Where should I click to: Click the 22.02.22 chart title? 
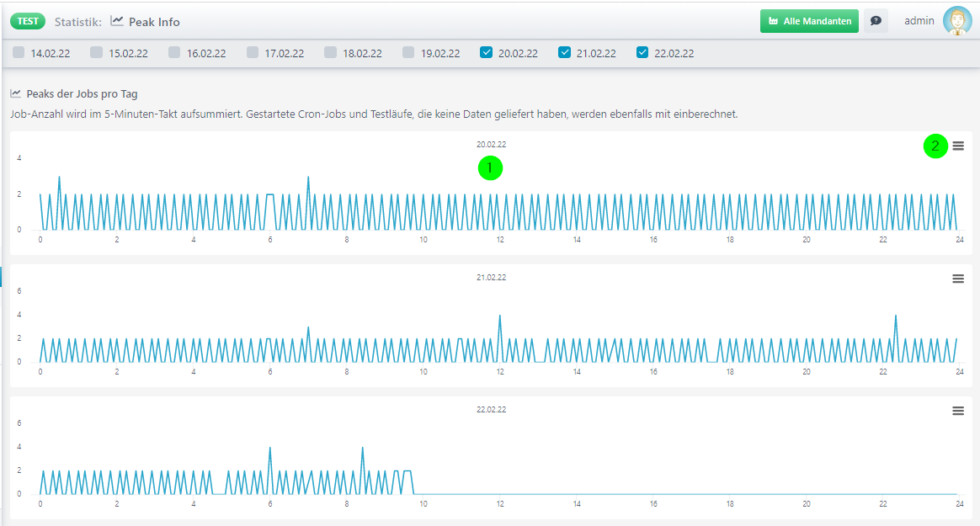click(491, 410)
